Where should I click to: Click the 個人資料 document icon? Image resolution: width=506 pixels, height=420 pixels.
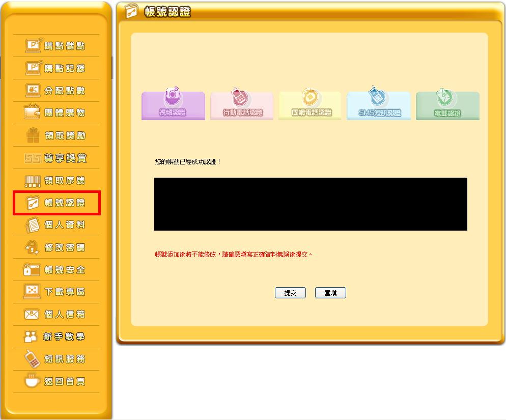click(33, 225)
